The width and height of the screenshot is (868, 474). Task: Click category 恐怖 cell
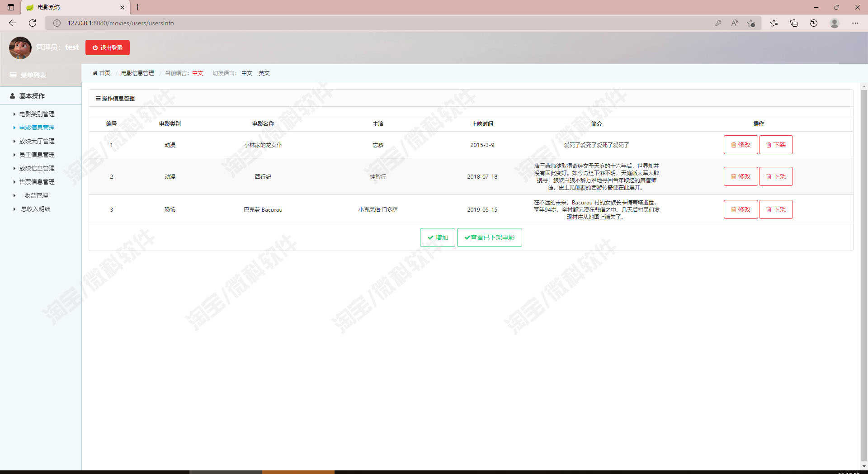tap(170, 210)
